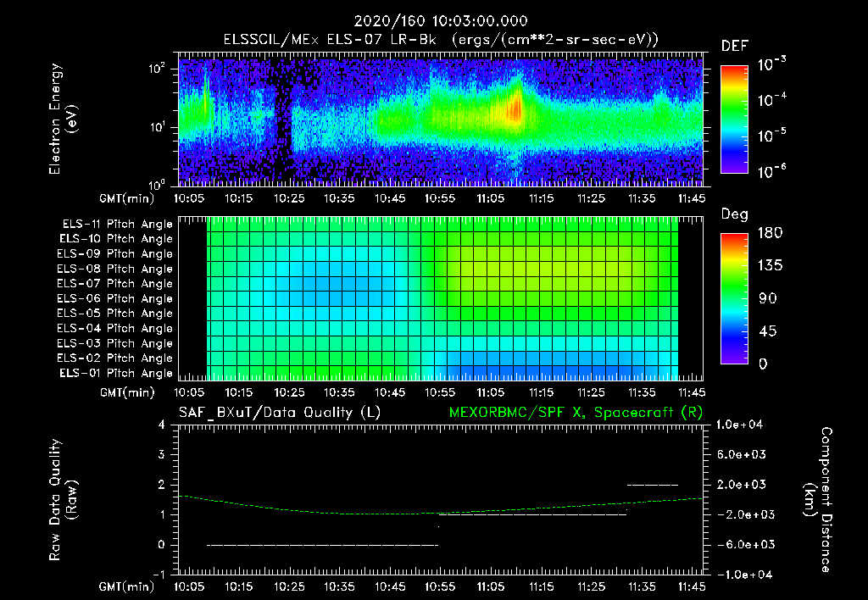
Task: Click the 11:05 tick label under spectrogram
Action: (x=491, y=198)
